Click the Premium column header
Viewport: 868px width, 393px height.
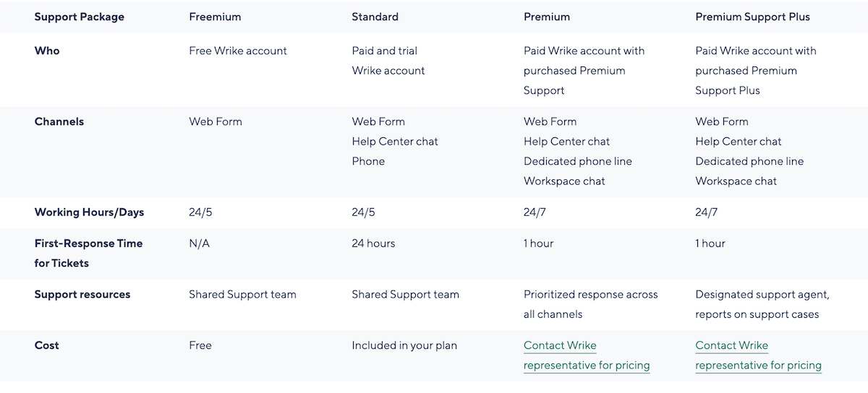(x=546, y=17)
